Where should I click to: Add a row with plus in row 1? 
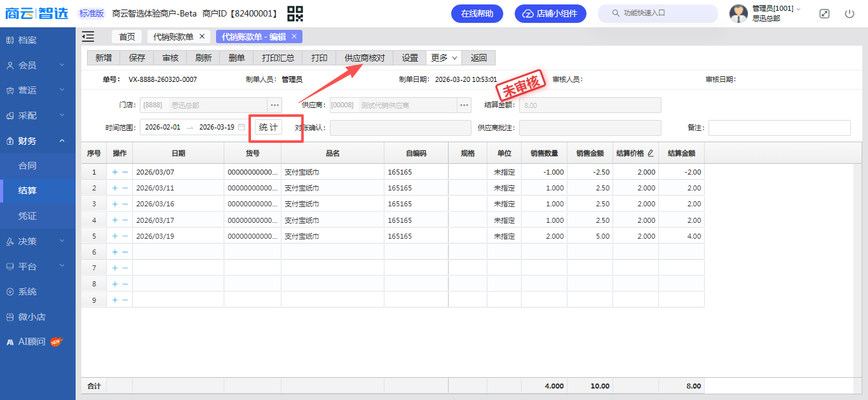[x=115, y=172]
